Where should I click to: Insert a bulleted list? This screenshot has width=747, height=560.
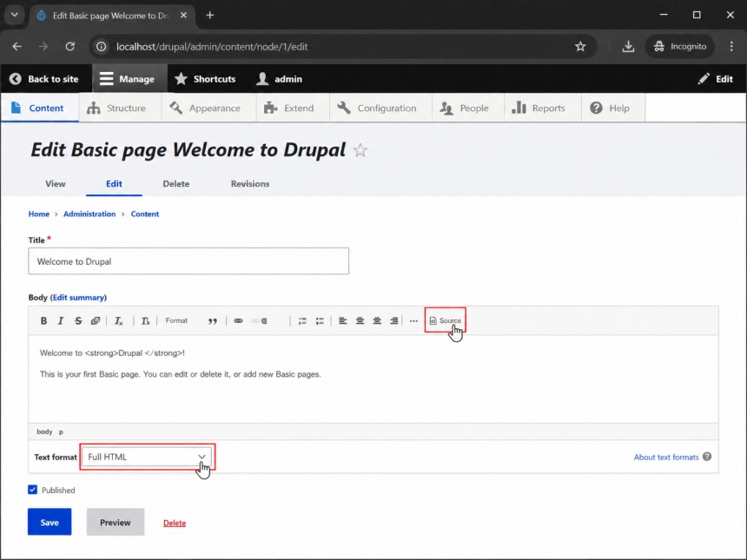tap(320, 321)
